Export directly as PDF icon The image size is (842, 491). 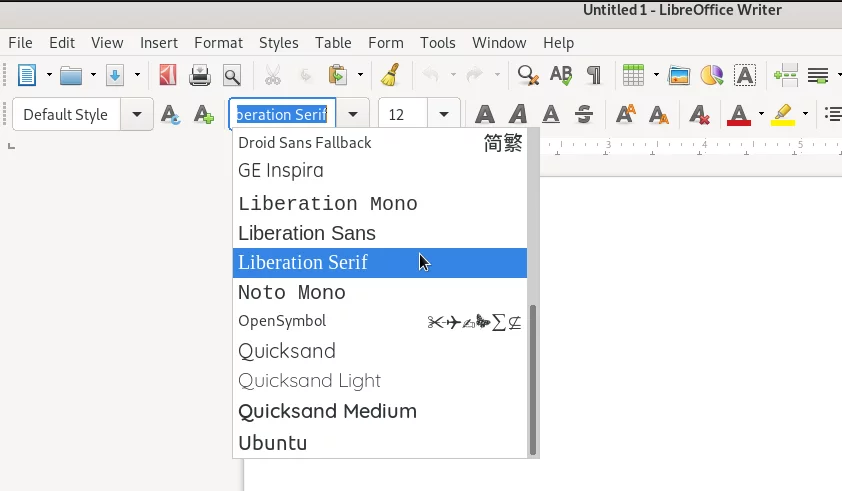tap(168, 75)
